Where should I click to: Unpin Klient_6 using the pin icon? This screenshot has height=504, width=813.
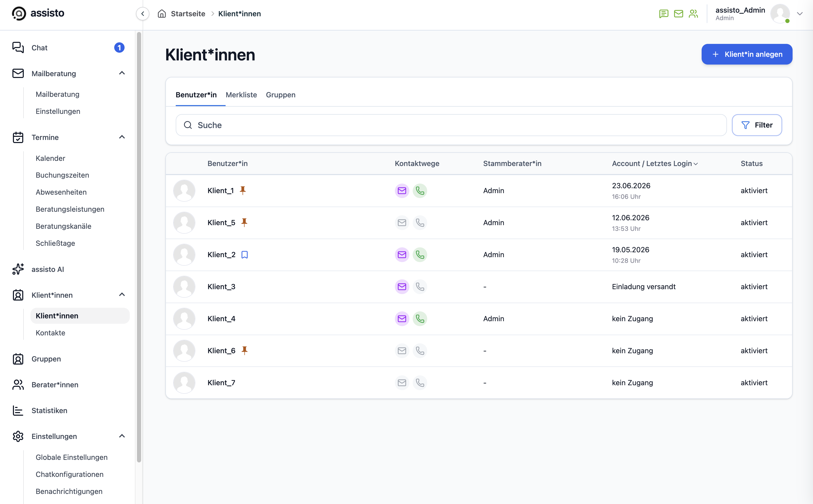tap(244, 350)
